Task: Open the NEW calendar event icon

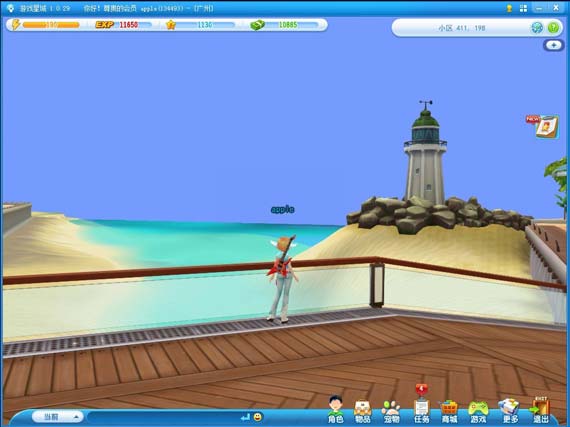Action: 543,126
